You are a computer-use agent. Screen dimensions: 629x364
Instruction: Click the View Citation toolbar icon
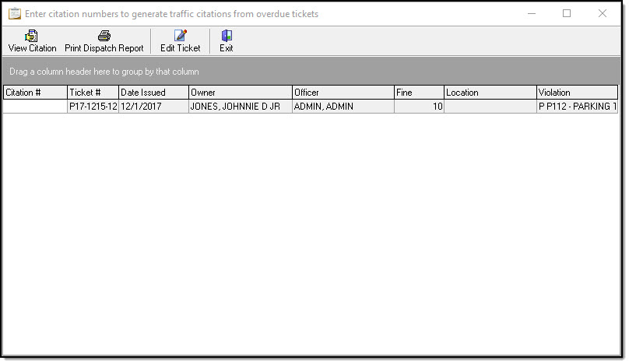pyautogui.click(x=32, y=36)
